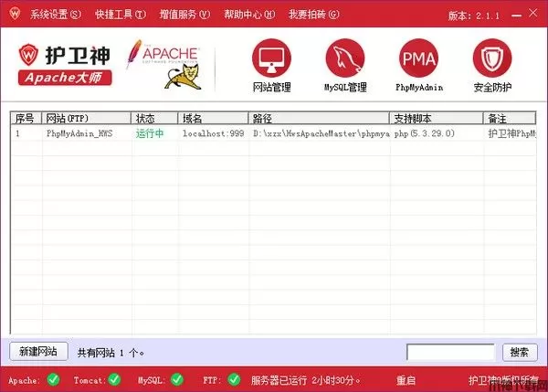Click the MySQL status green checkmark
The image size is (548, 392).
click(177, 379)
